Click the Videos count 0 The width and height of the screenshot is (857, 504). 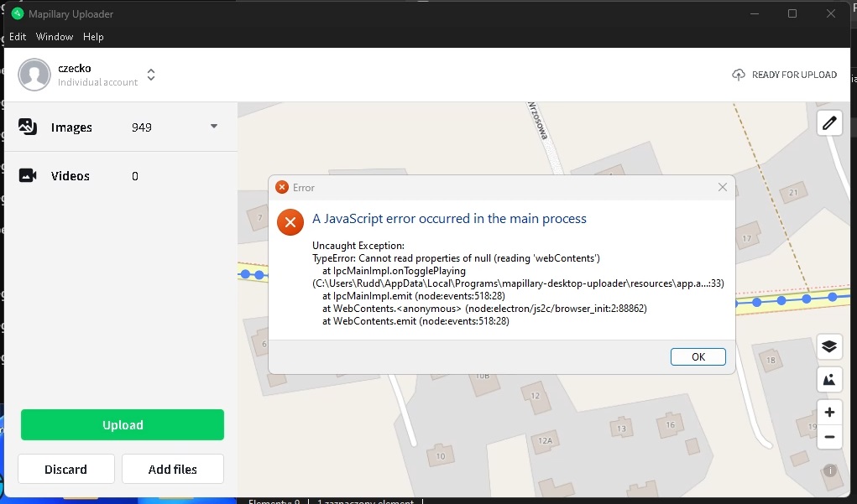(135, 176)
